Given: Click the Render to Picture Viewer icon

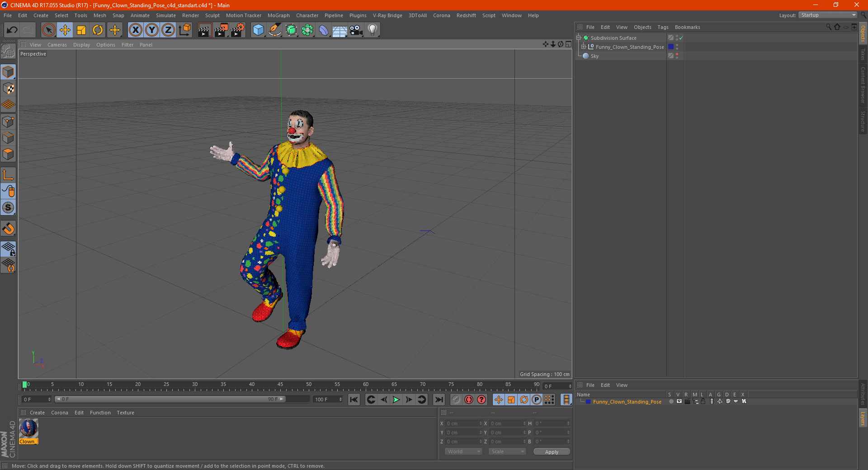Looking at the screenshot, I should coord(221,30).
